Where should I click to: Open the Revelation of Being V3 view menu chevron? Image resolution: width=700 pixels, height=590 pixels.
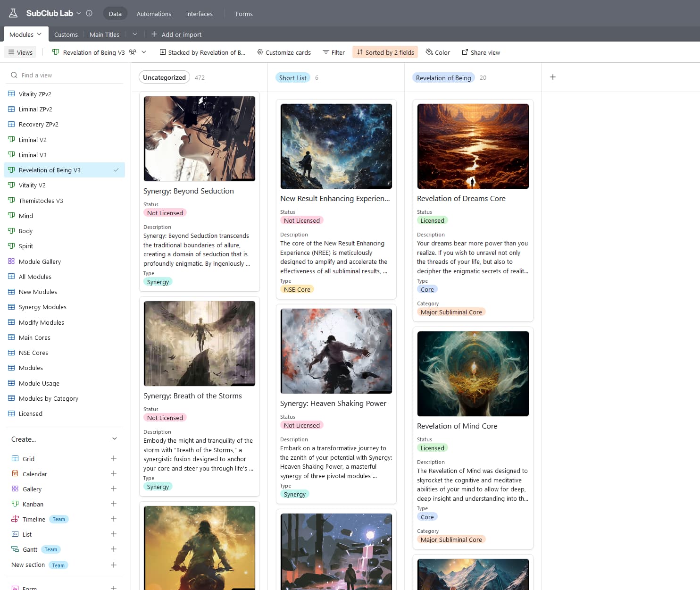144,52
